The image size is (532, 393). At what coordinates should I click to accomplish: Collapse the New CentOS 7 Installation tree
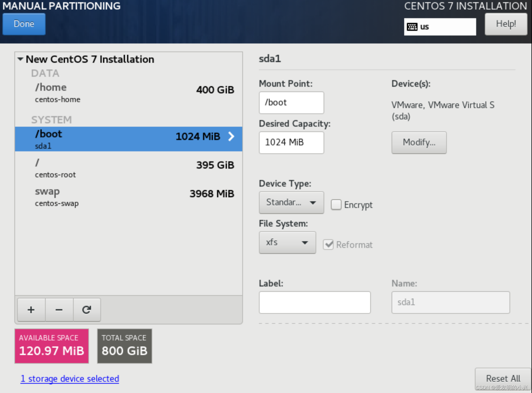(x=21, y=59)
